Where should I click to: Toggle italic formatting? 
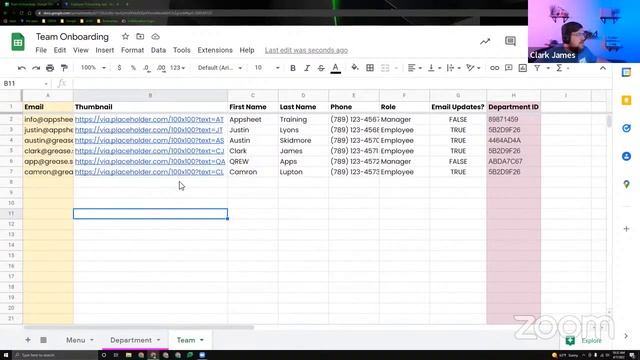click(x=307, y=68)
